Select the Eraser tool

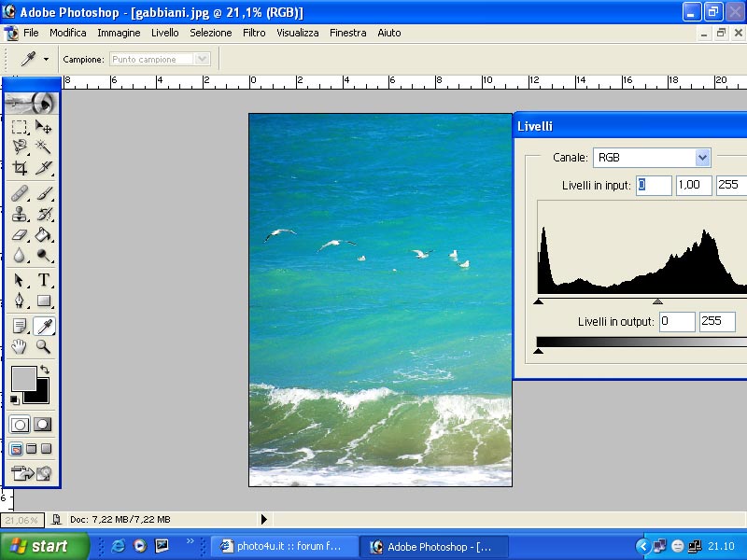20,234
